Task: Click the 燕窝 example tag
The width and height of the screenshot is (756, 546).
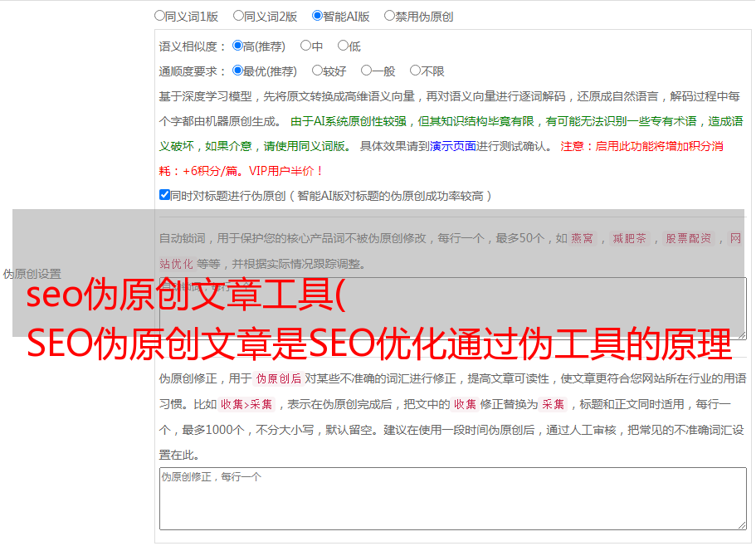Action: (x=582, y=238)
